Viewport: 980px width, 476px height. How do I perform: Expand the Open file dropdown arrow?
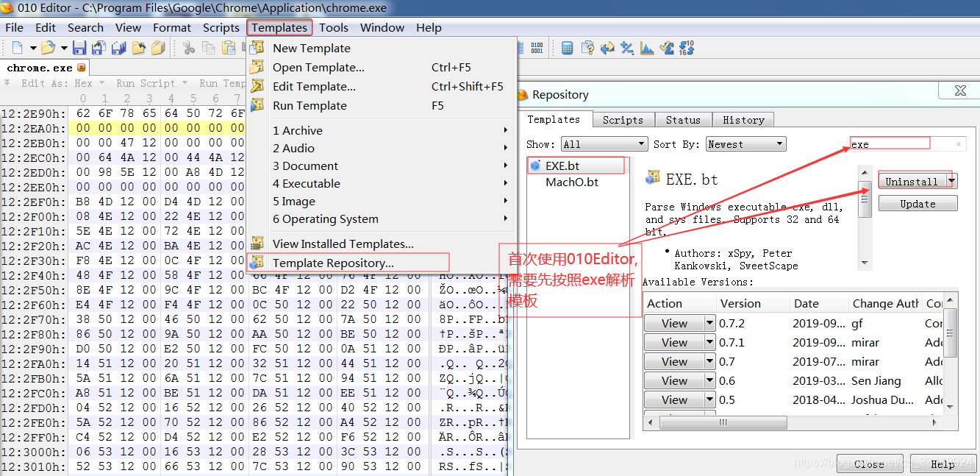[64, 48]
